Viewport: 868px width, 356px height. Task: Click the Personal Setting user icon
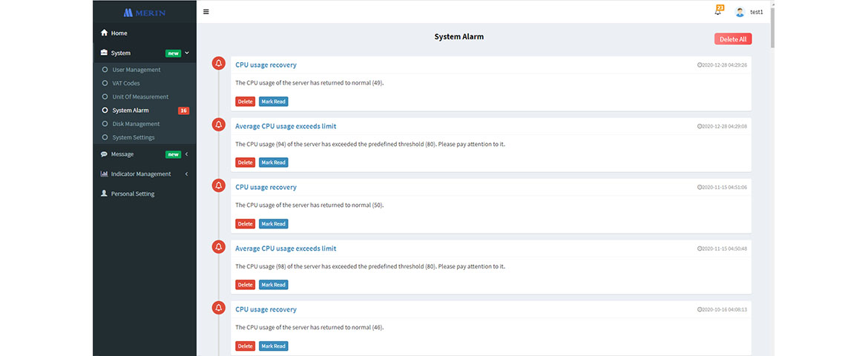click(104, 194)
